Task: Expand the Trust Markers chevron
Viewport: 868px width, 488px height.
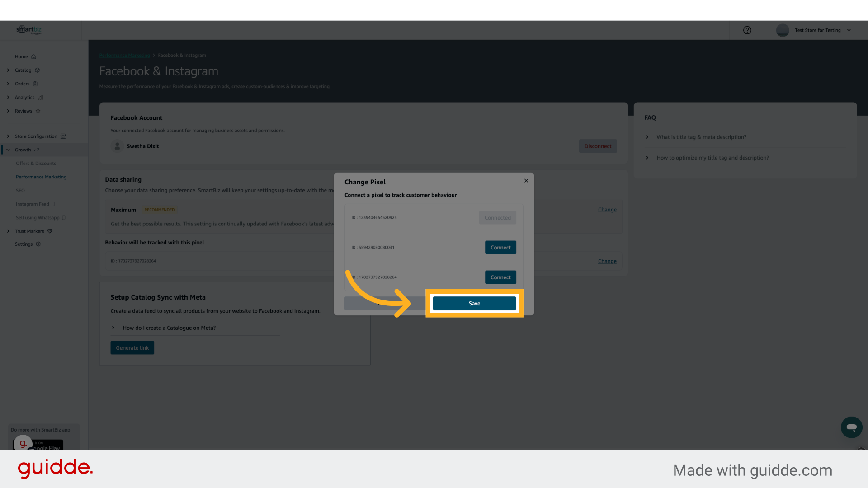Action: pos(8,231)
